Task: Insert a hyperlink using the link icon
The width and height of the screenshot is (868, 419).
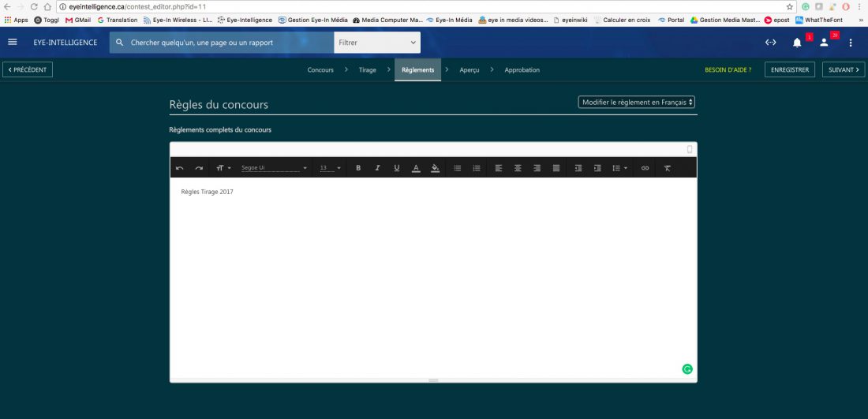Action: point(645,168)
